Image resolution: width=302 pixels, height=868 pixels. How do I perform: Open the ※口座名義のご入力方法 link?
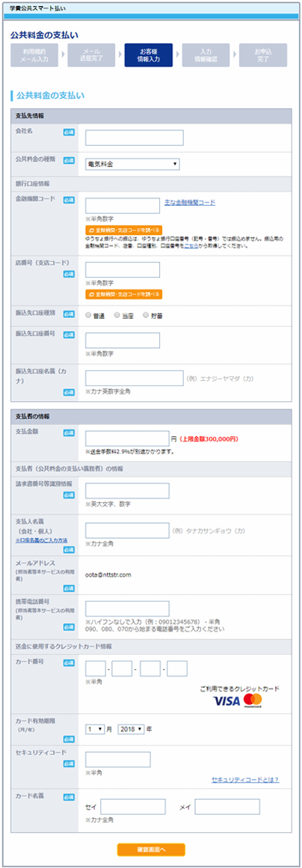point(41,540)
